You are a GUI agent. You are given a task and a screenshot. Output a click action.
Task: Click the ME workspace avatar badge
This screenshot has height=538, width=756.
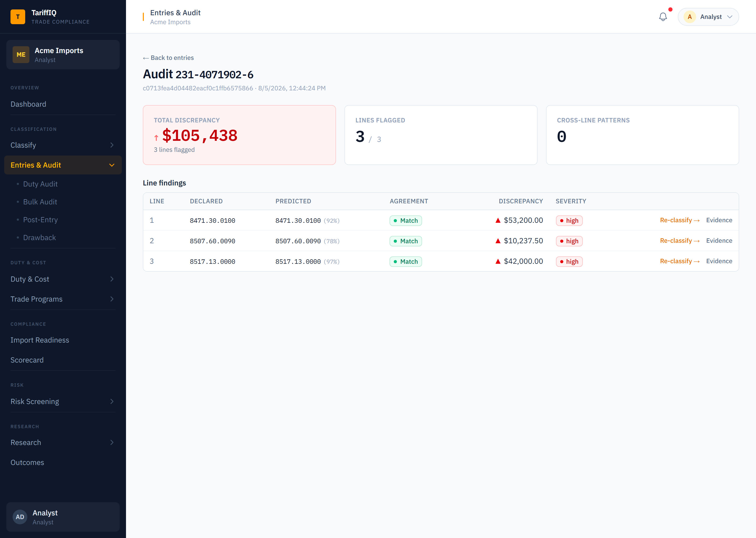point(21,55)
